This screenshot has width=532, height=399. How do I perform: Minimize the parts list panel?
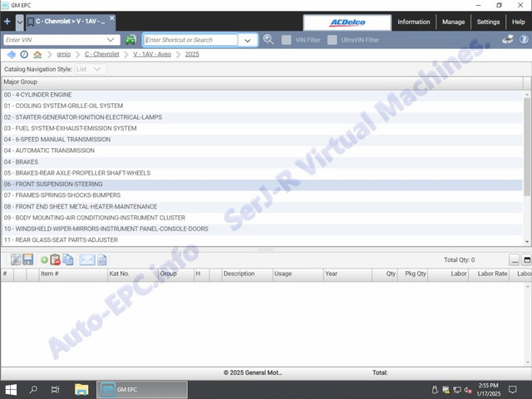(x=515, y=260)
